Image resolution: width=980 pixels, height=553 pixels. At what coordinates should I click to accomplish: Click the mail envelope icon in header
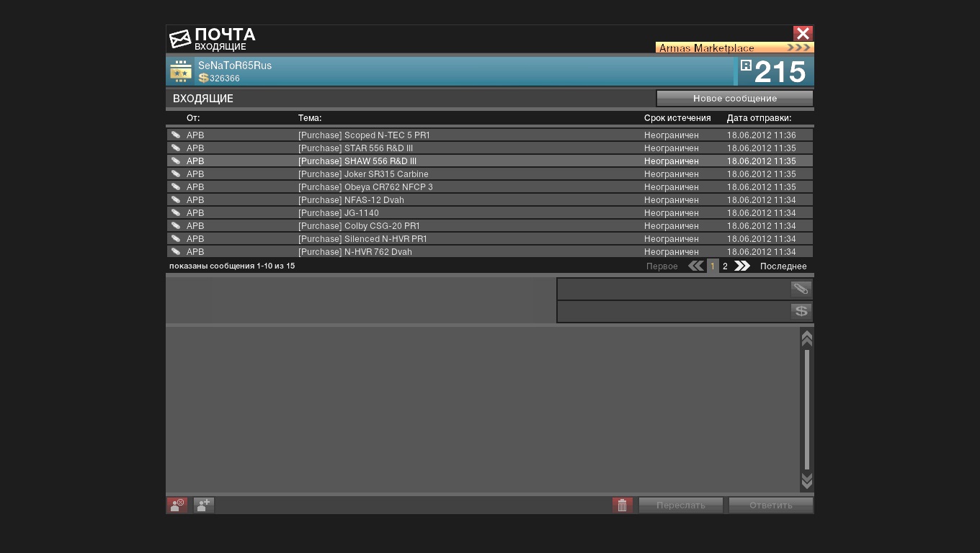point(180,39)
